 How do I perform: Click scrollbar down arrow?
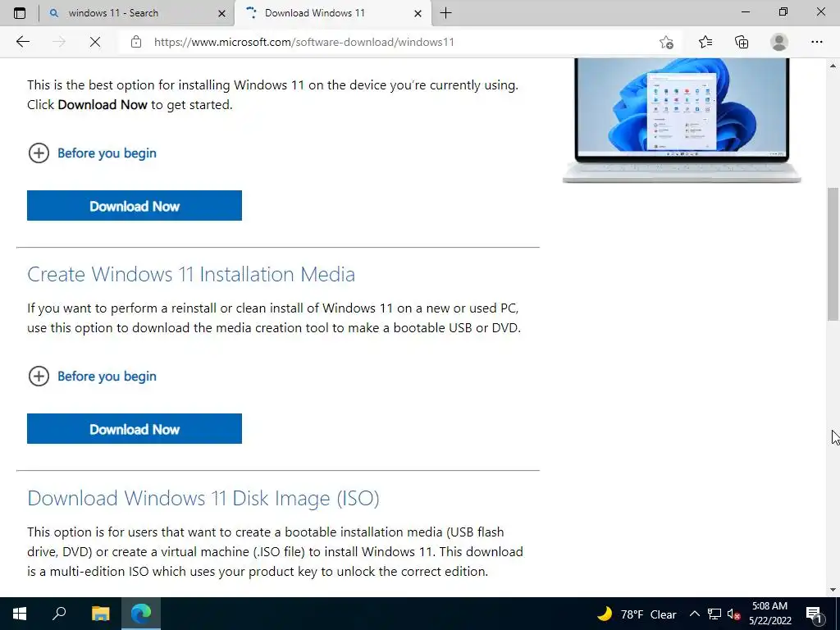click(x=833, y=590)
